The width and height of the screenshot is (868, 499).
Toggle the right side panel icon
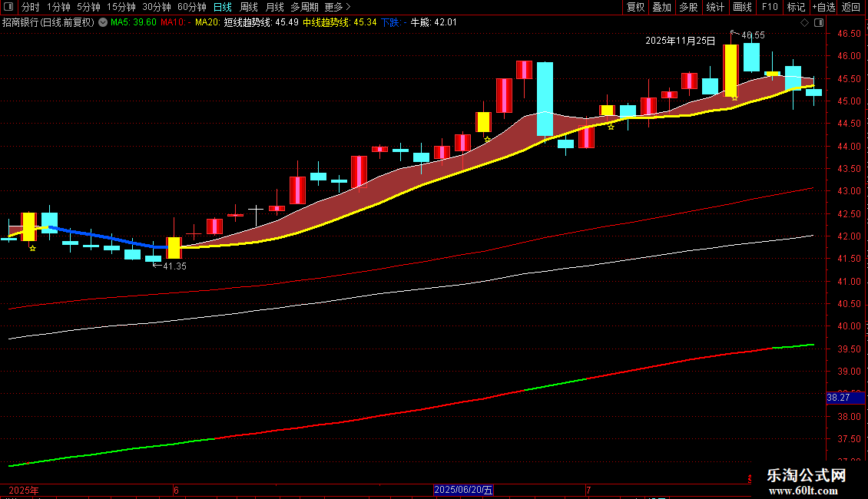pos(820,22)
